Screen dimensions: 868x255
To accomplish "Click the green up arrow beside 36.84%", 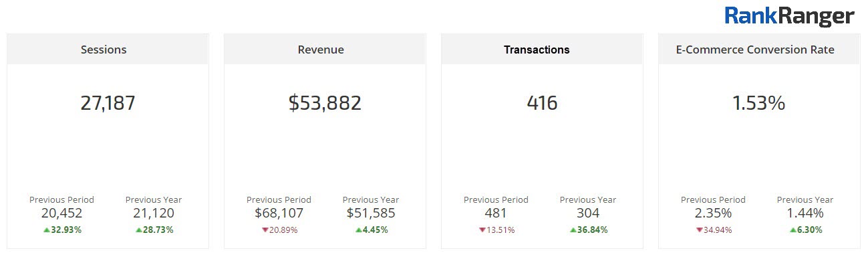I will coord(573,230).
